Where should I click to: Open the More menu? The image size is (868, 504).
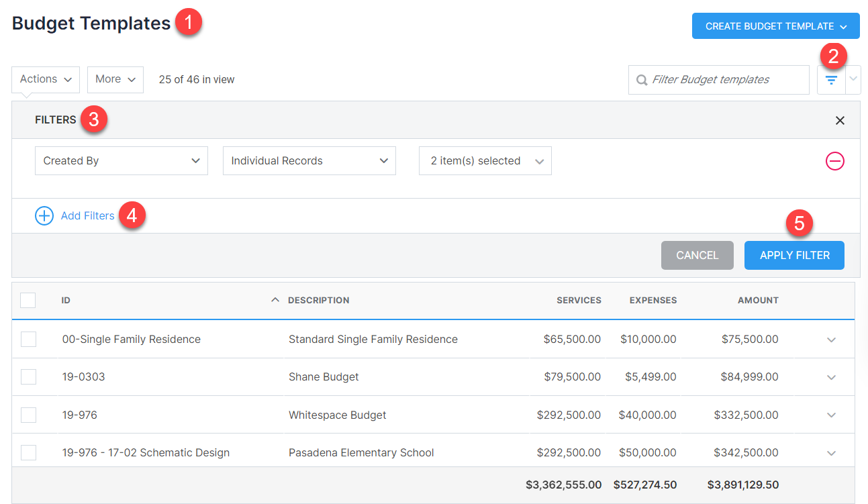tap(115, 79)
